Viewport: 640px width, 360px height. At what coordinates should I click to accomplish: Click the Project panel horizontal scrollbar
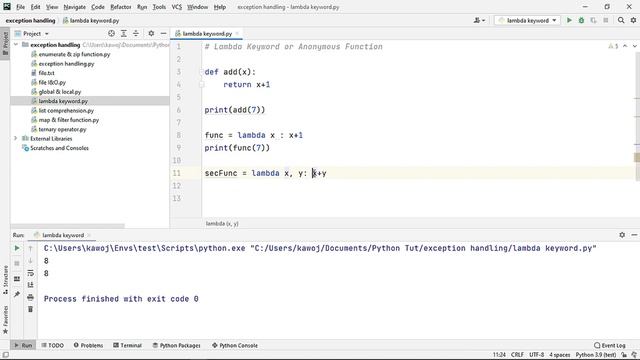click(67, 225)
